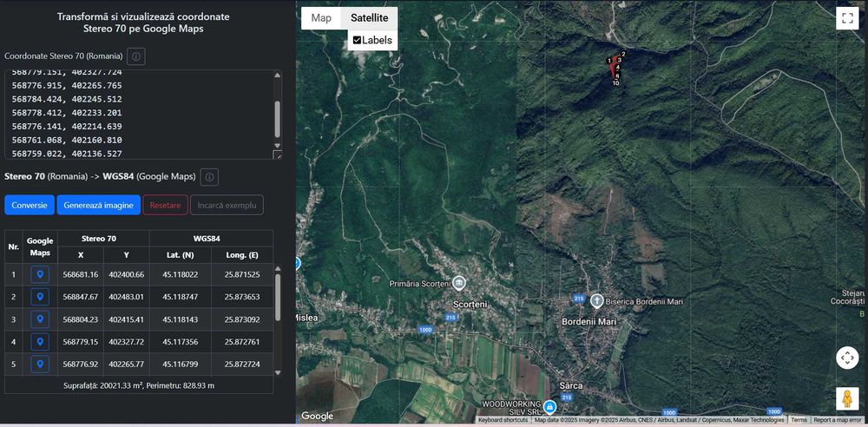Select X value 568804.23

(80, 319)
